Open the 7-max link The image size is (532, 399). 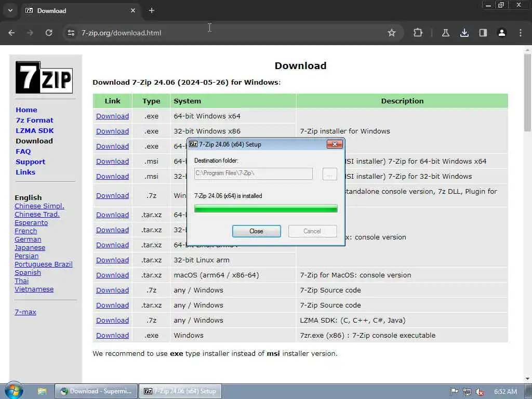coord(25,312)
